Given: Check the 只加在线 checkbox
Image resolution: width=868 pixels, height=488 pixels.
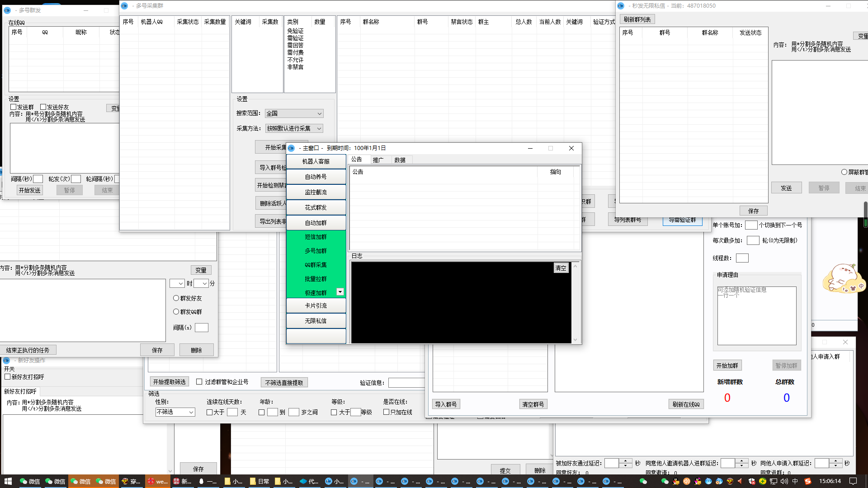Looking at the screenshot, I should click(386, 412).
